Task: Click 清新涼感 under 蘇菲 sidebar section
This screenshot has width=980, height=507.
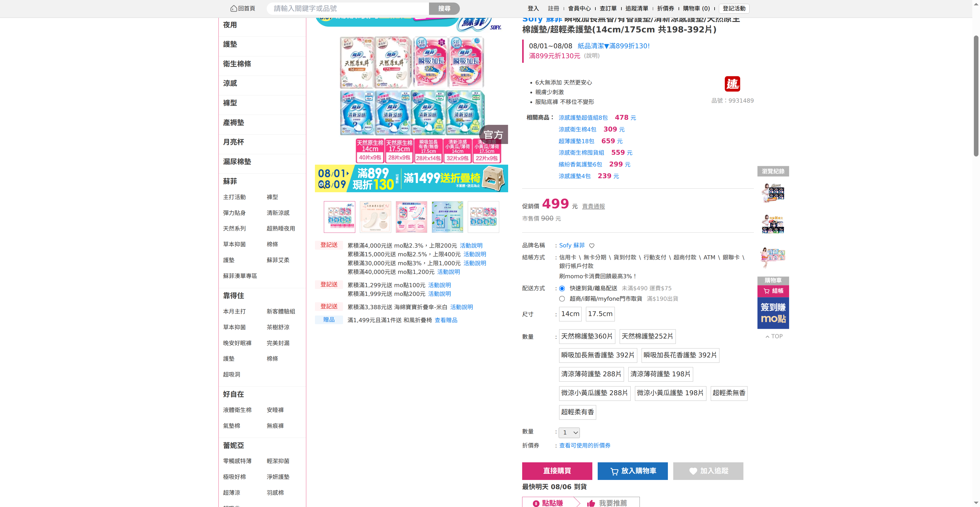Action: click(x=278, y=213)
